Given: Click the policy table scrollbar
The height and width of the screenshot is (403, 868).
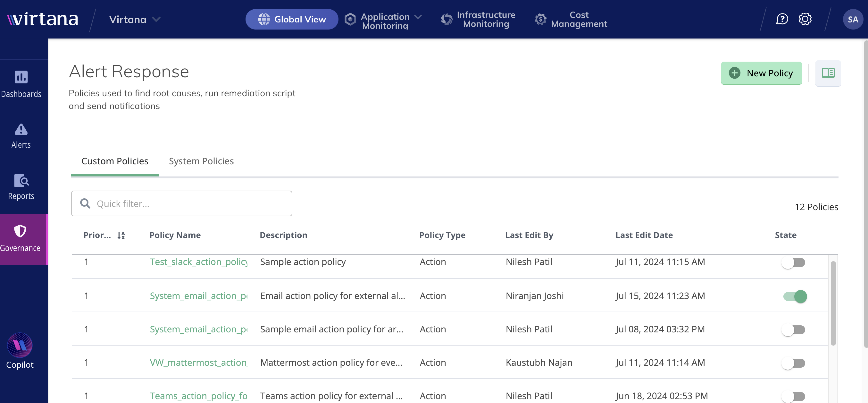Looking at the screenshot, I should 833,303.
